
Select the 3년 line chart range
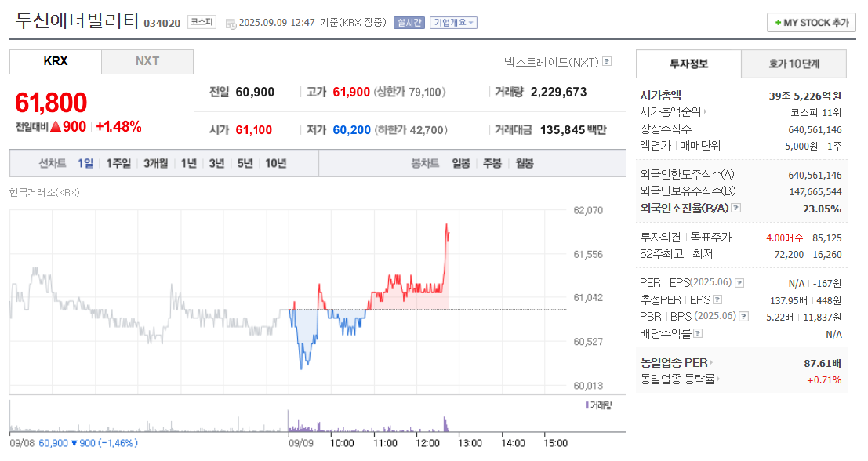click(216, 163)
